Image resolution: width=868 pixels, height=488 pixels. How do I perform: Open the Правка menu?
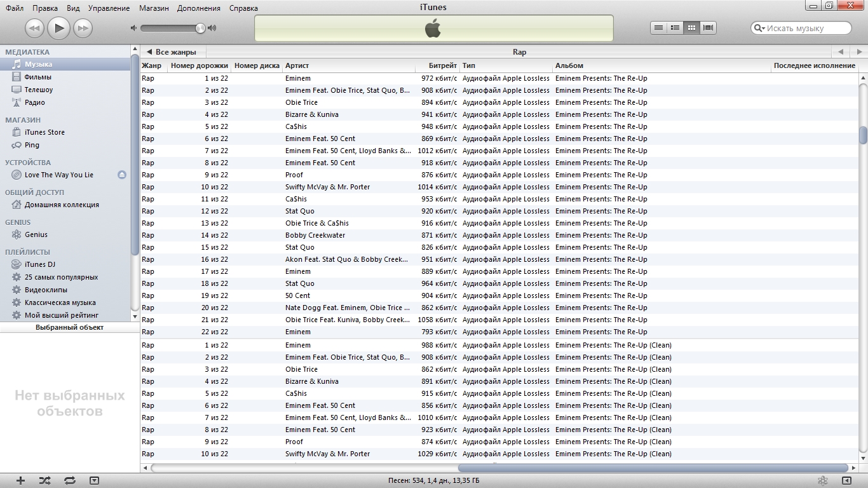[44, 8]
